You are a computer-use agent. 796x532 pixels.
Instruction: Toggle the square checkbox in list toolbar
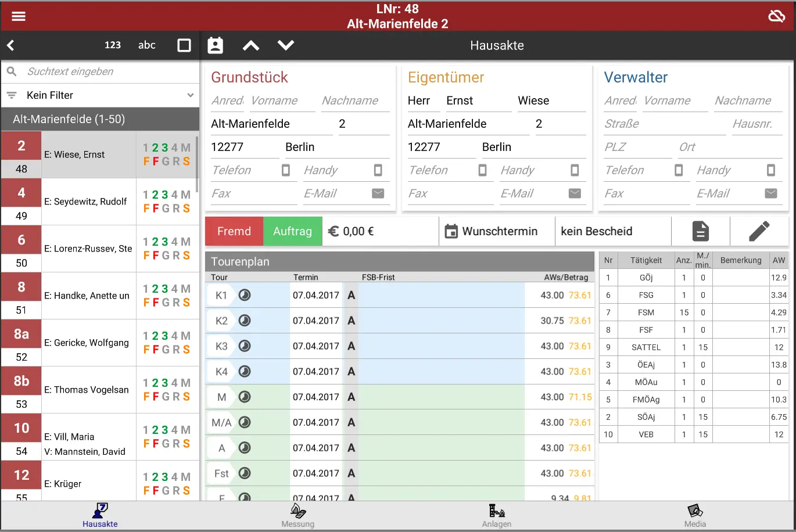184,45
